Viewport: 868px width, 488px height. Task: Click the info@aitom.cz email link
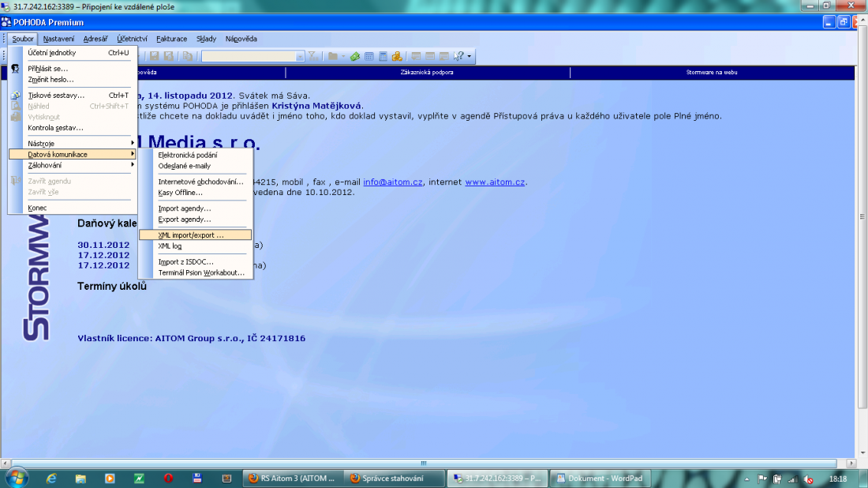pos(393,182)
